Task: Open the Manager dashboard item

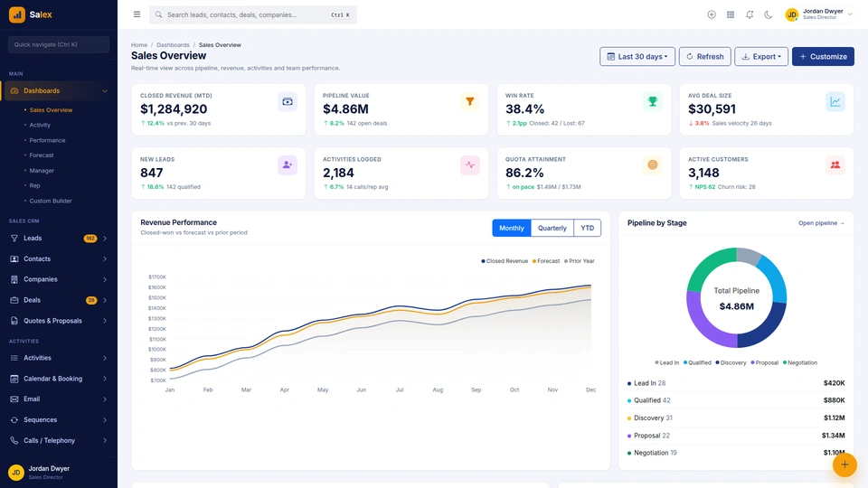Action: click(x=42, y=171)
